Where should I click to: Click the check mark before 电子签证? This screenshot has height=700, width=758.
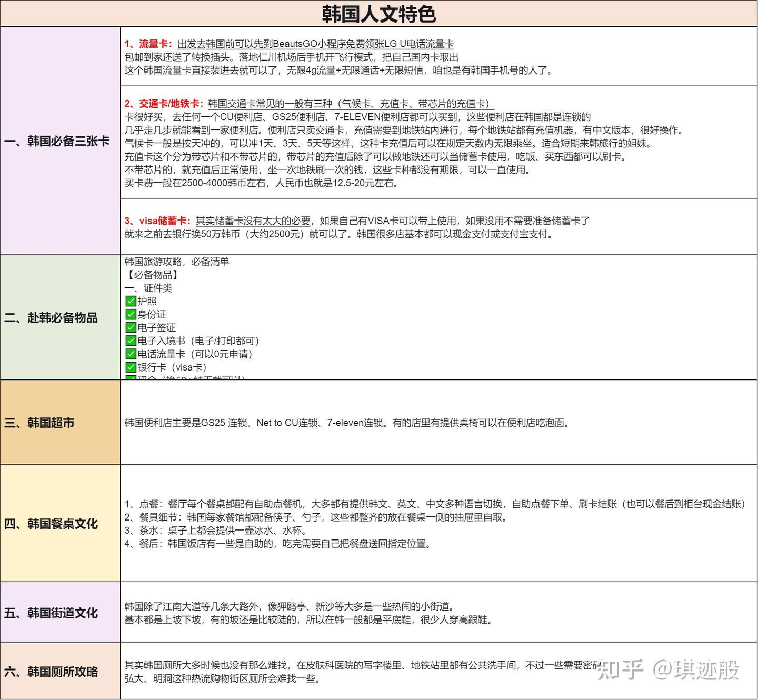(x=131, y=327)
